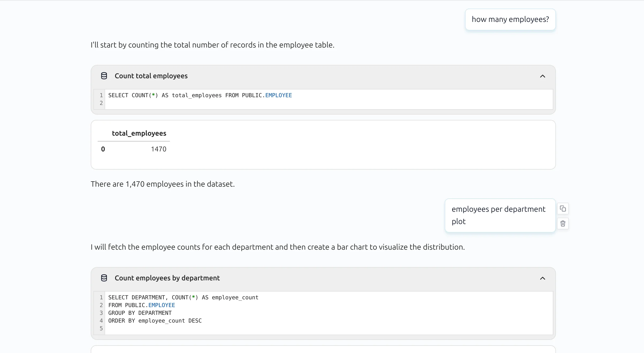Click the database icon beside 'Count total employees'

pos(104,76)
